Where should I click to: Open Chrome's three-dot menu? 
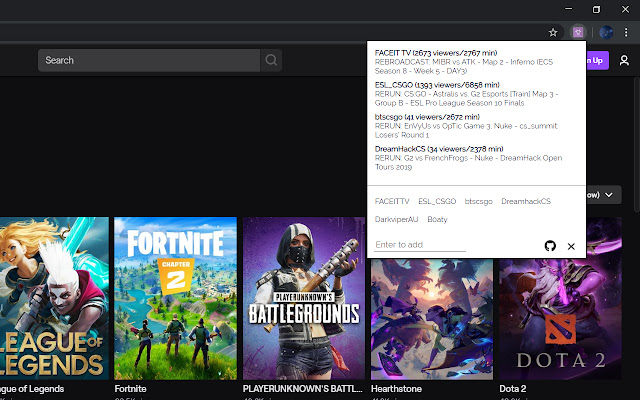[x=626, y=32]
